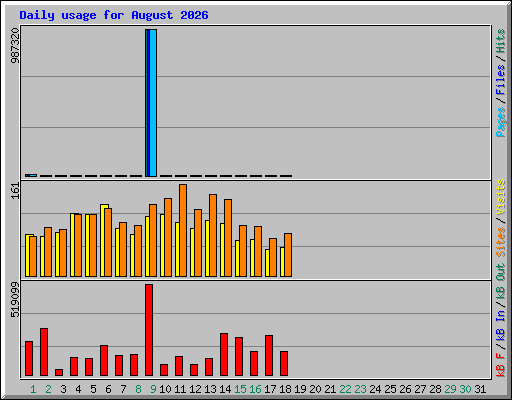Click day label 17 on the x-axis

click(270, 389)
